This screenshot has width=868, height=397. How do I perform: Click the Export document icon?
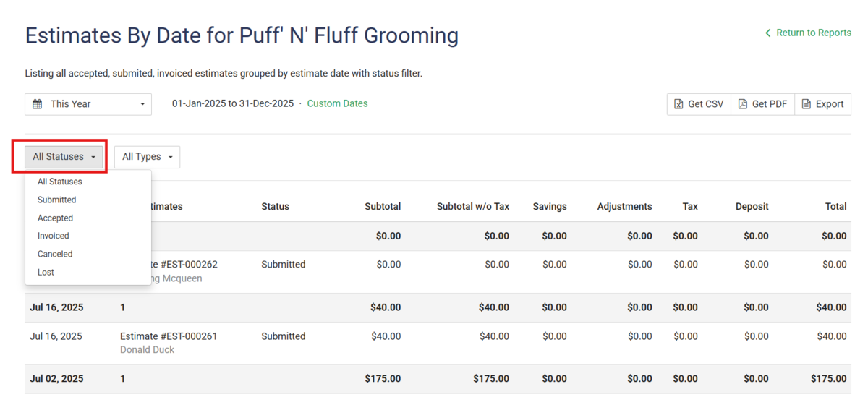(x=806, y=104)
